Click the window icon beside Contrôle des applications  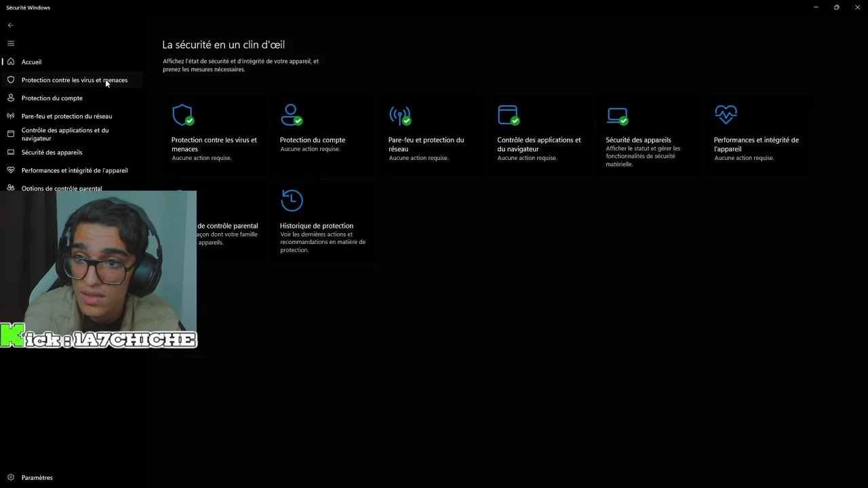coord(11,134)
